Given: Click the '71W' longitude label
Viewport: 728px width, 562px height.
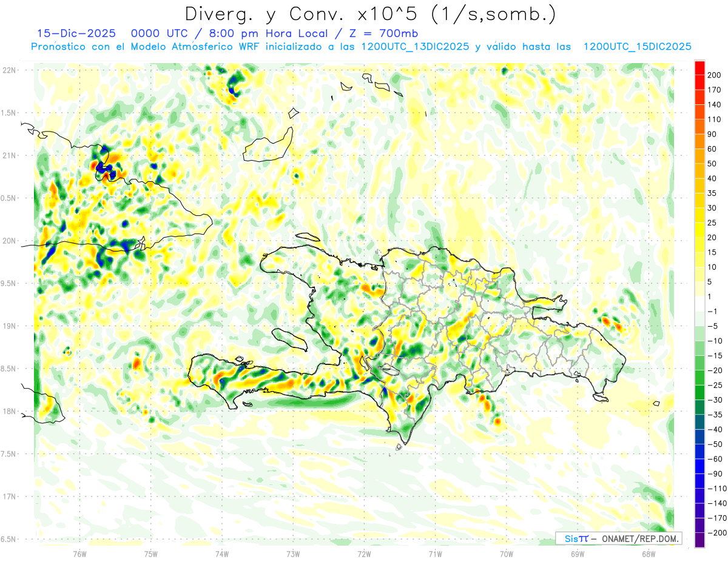Looking at the screenshot, I should 435,553.
